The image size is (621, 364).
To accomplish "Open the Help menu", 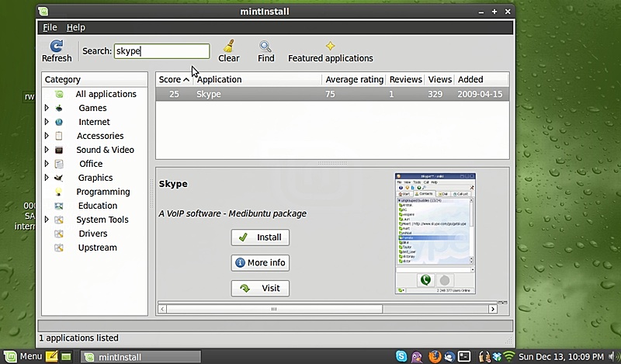I will point(75,27).
